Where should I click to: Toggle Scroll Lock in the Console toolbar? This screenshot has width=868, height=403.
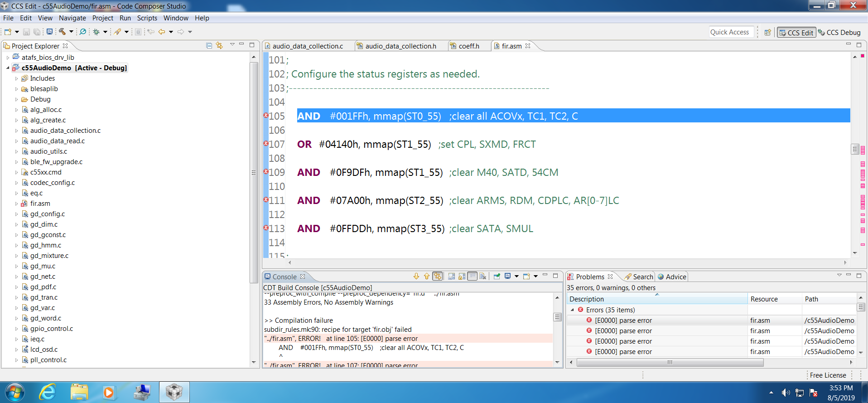[462, 277]
